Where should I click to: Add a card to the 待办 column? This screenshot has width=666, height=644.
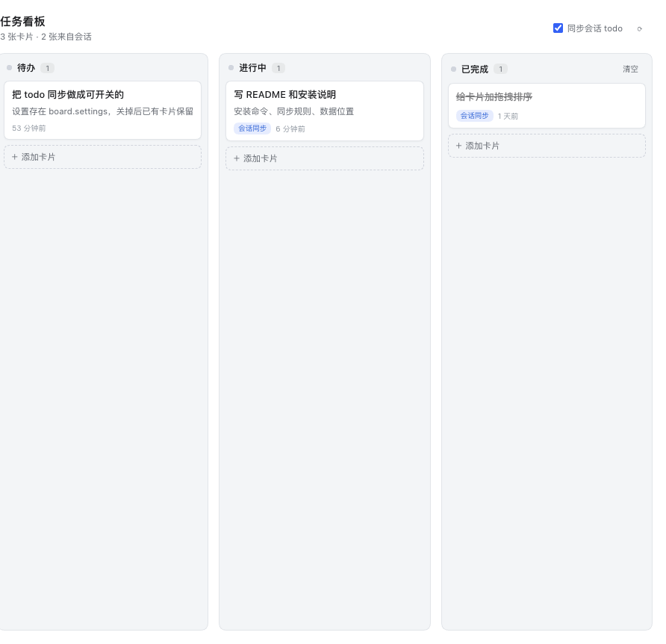[x=102, y=157]
